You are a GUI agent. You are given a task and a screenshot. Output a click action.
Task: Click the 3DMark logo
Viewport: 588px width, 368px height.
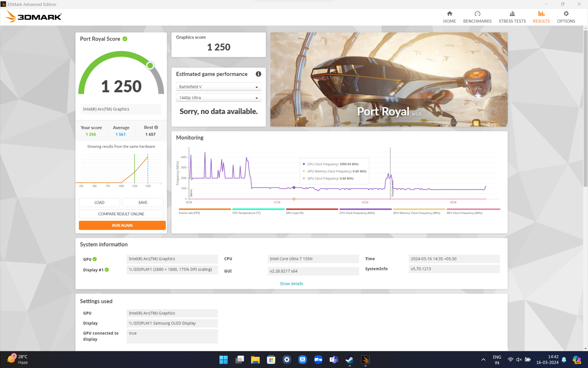33,16
